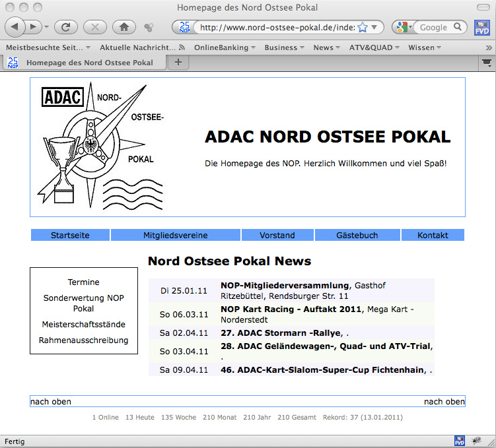The width and height of the screenshot is (496, 448).
Task: Click the browser Back arrow button
Action: click(15, 27)
